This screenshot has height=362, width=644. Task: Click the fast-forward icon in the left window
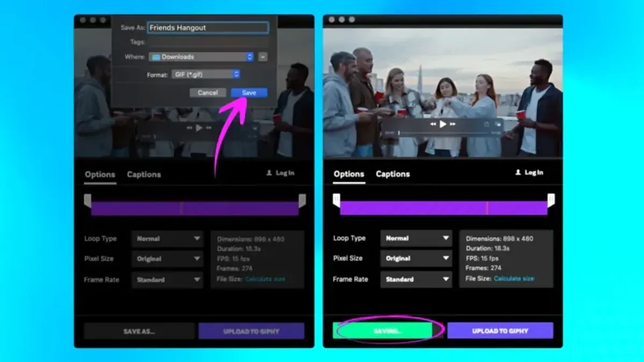(x=209, y=128)
